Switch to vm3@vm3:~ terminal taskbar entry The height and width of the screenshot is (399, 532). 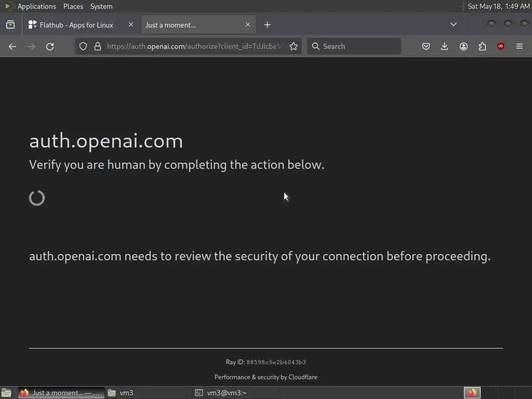236,393
